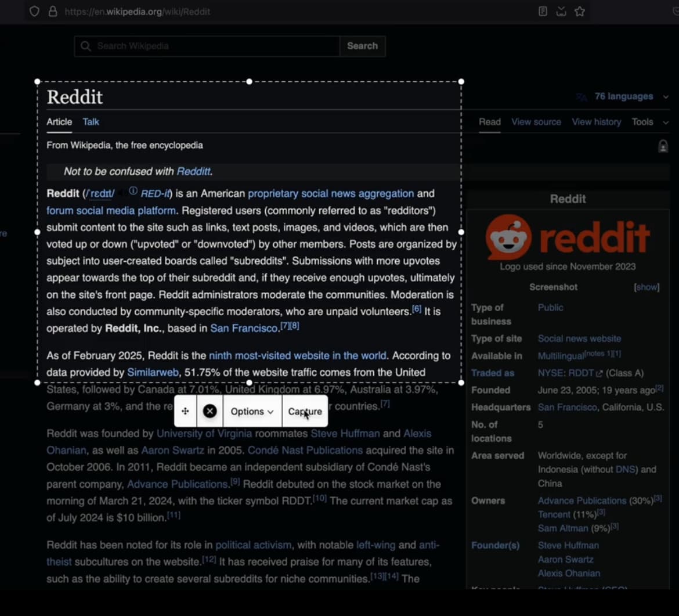
Task: Open the San Francisco link in intro paragraph
Action: (x=244, y=329)
